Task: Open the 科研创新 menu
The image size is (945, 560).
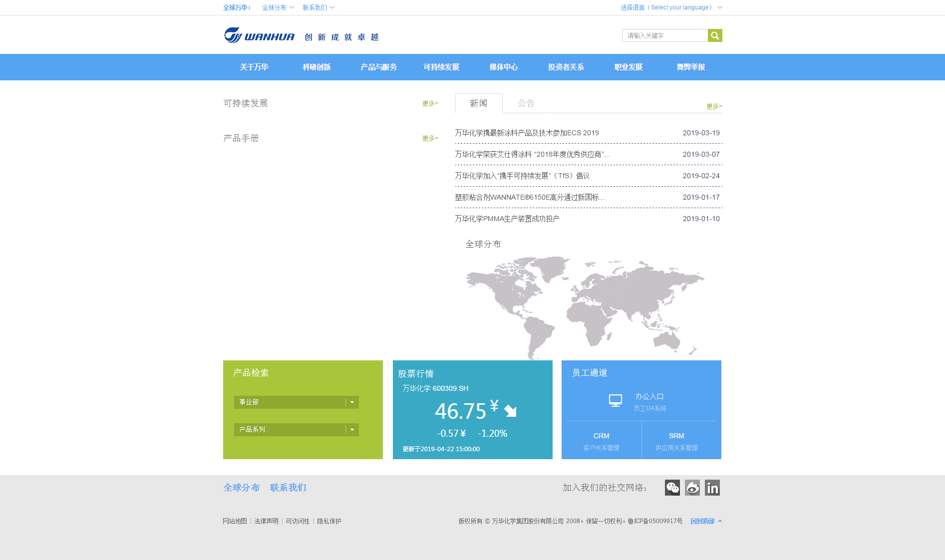Action: pyautogui.click(x=316, y=67)
